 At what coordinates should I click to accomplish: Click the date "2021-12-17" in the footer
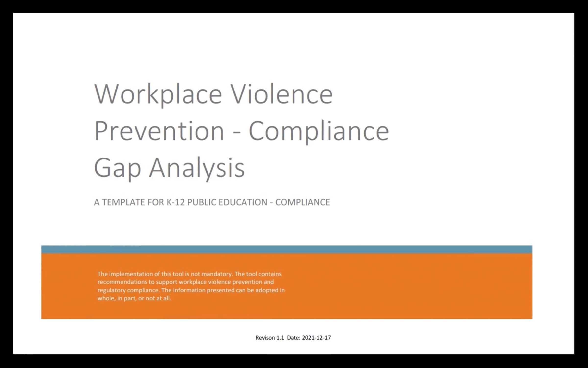[x=316, y=338]
